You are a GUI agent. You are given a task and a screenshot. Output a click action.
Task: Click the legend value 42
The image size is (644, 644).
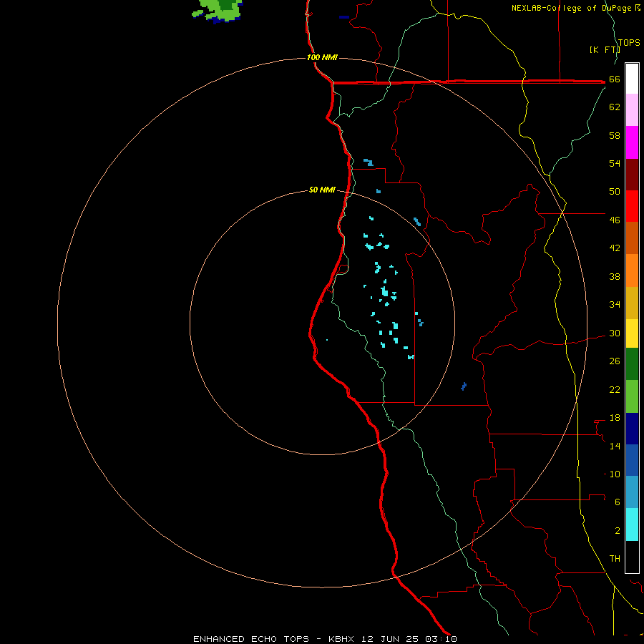[615, 248]
